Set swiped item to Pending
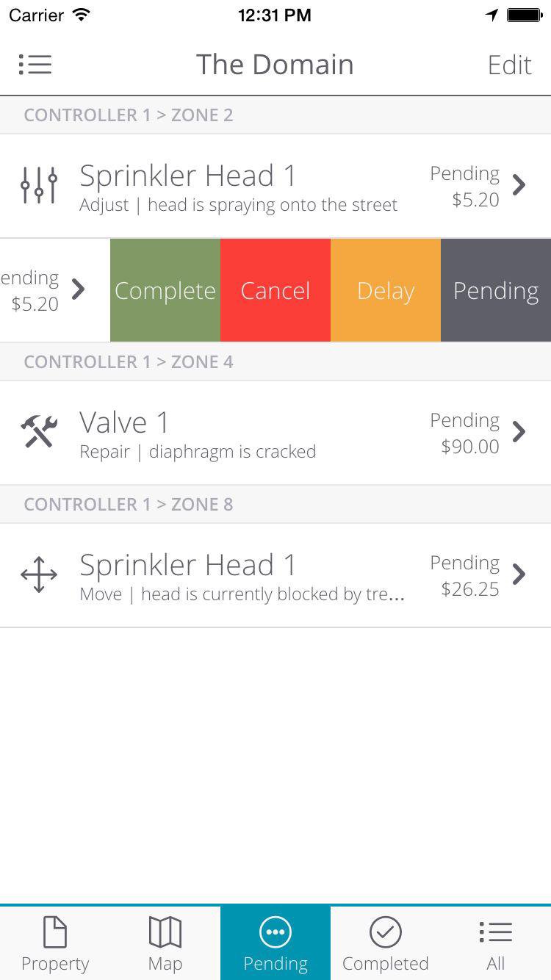 [x=496, y=290]
